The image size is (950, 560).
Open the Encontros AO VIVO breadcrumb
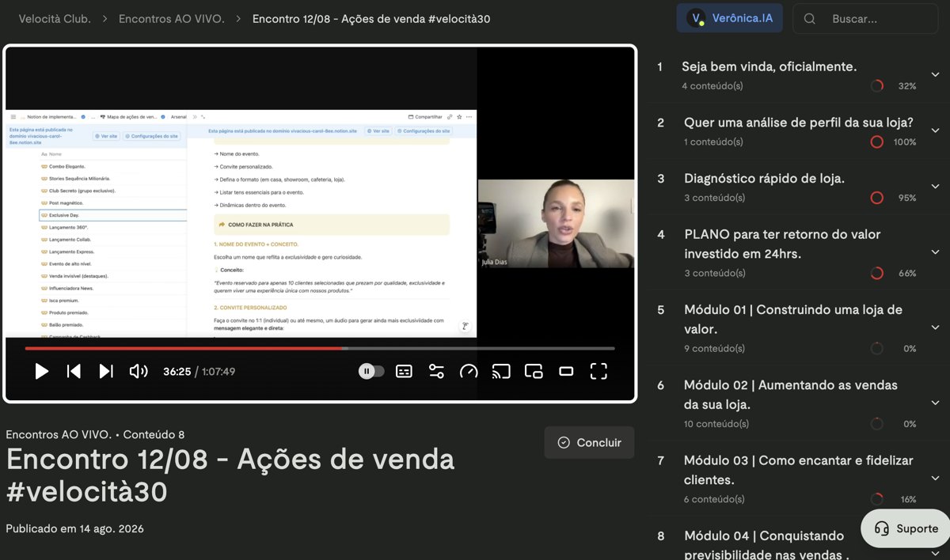pos(172,18)
